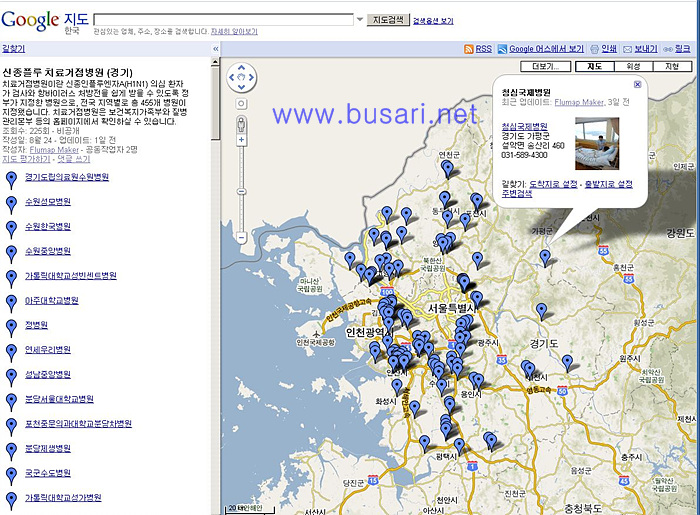The height and width of the screenshot is (515, 700).
Task: Open the search box dropdown arrow
Action: (359, 20)
